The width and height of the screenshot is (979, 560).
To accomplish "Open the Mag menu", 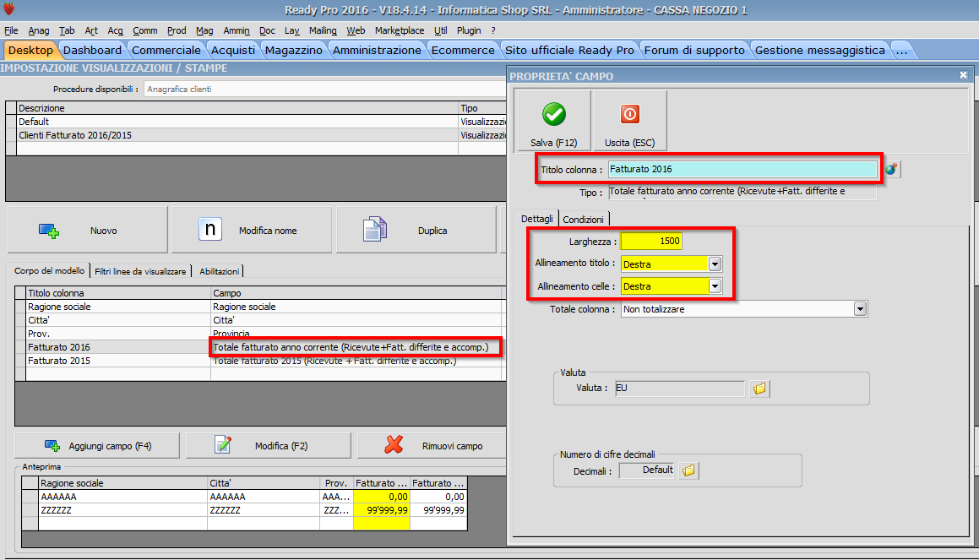I will (204, 30).
